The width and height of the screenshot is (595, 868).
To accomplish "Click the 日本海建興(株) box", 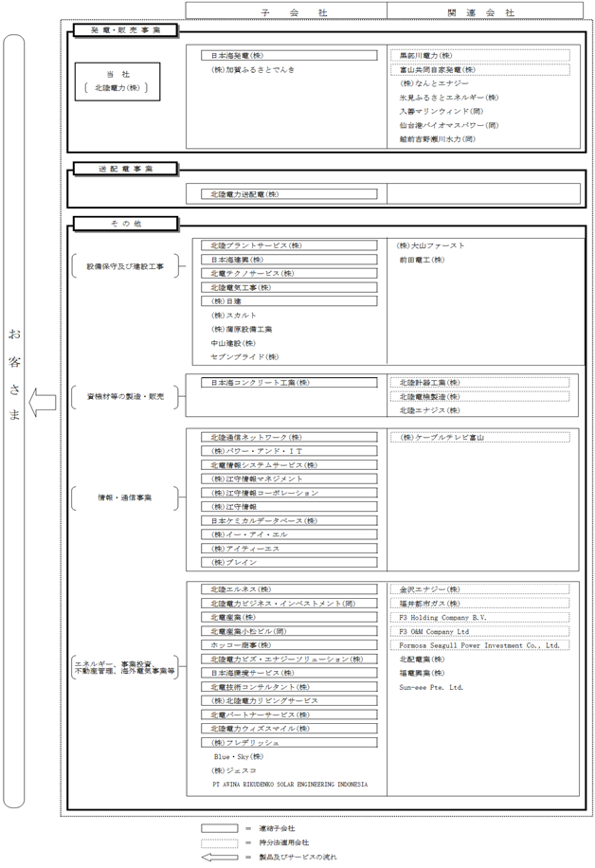I will (x=289, y=260).
